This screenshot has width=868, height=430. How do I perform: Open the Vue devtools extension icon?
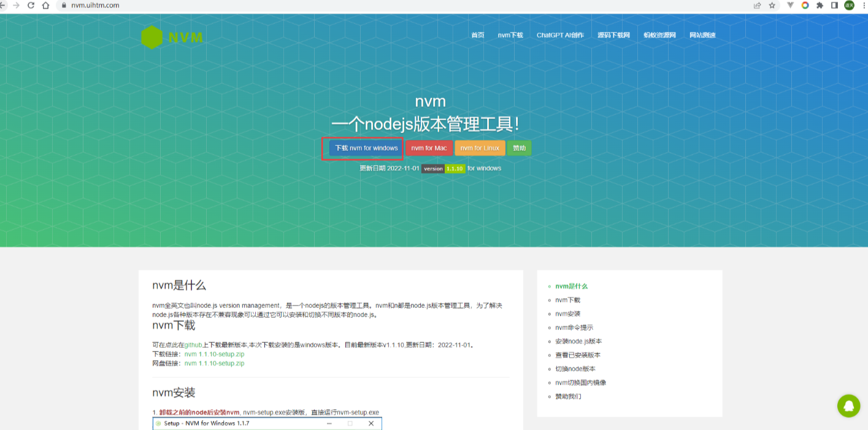tap(791, 5)
